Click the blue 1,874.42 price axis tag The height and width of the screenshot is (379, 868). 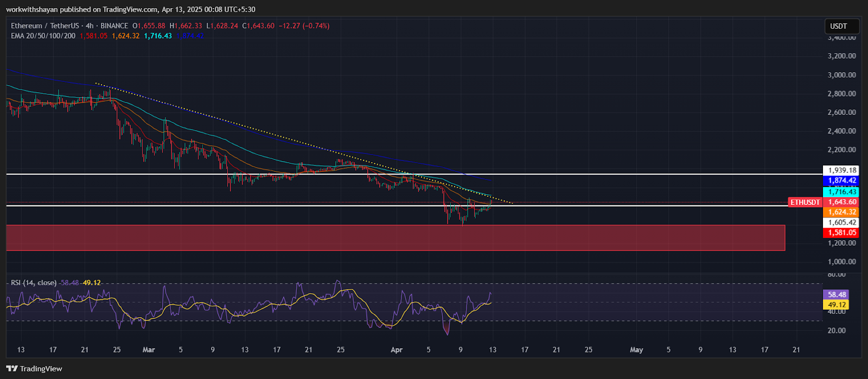coord(842,181)
